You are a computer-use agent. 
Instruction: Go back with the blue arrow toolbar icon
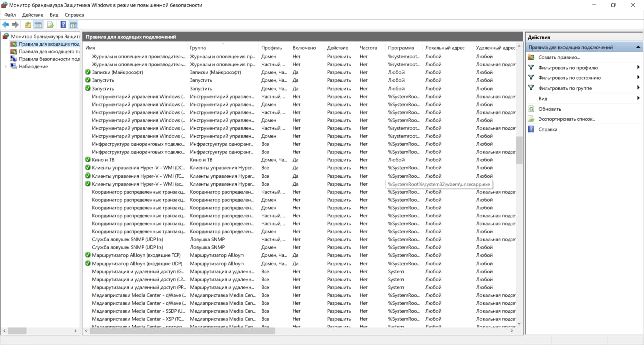[6, 25]
